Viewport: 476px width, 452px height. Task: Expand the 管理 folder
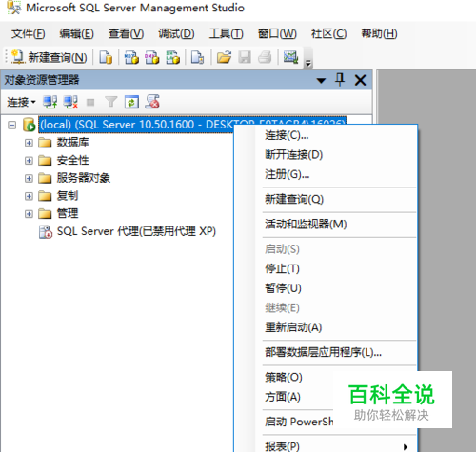(29, 214)
